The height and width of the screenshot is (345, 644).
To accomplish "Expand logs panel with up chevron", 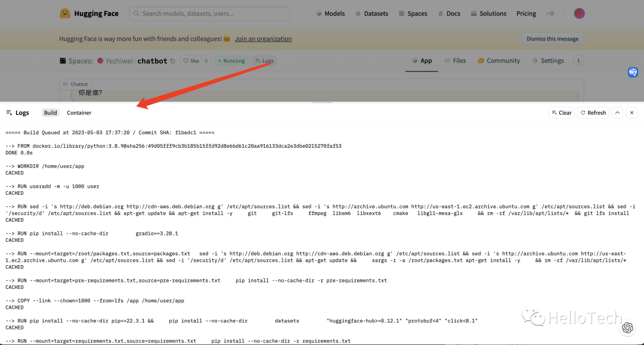I will (x=617, y=113).
